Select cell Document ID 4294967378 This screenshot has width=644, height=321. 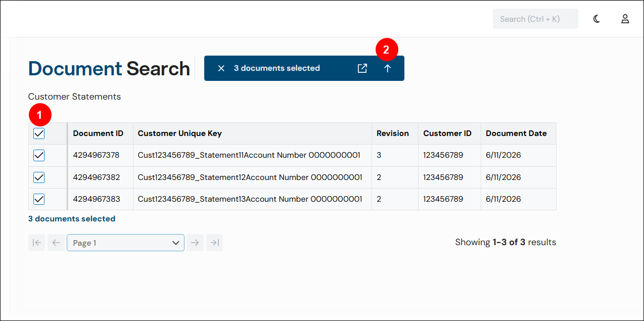[x=101, y=155]
